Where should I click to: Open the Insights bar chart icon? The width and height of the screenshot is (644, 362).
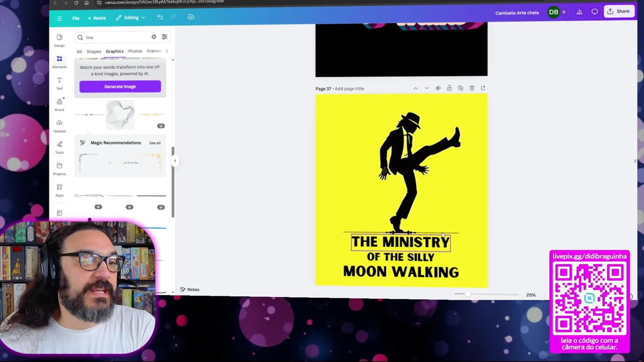580,12
